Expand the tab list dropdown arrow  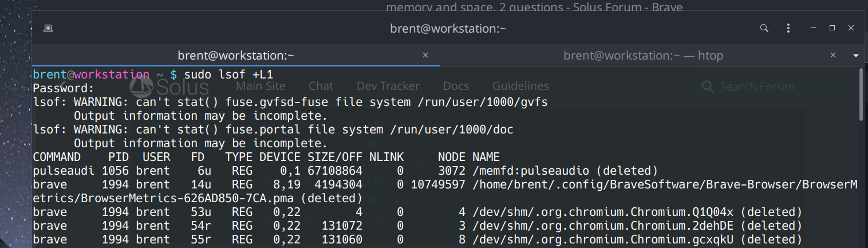(x=856, y=56)
